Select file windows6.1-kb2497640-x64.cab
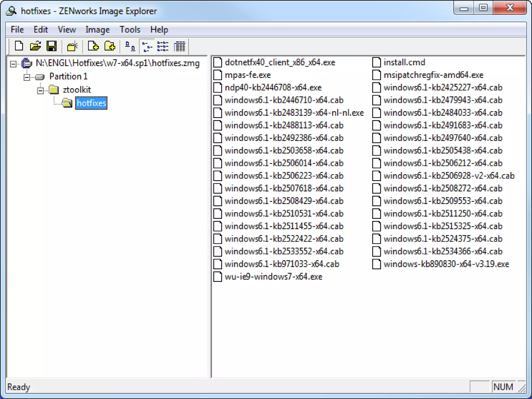The width and height of the screenshot is (532, 399). click(443, 138)
